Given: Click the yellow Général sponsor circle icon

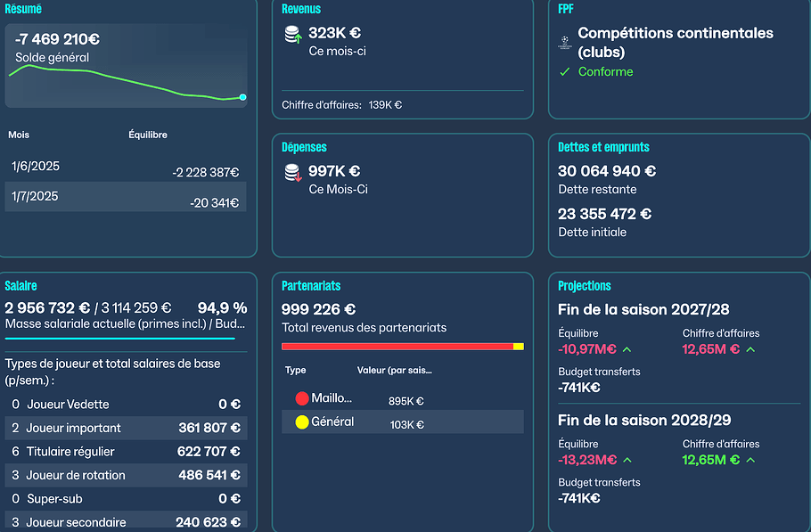Looking at the screenshot, I should 301,422.
